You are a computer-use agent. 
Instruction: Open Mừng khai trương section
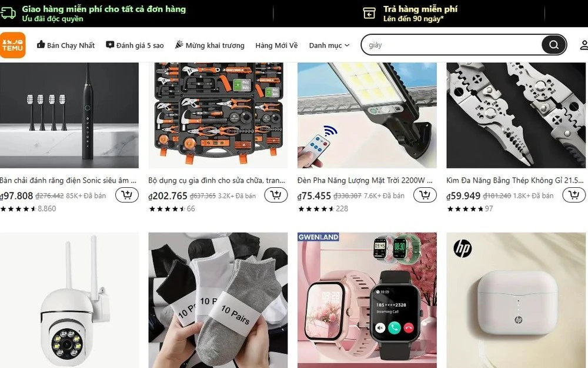(x=210, y=45)
